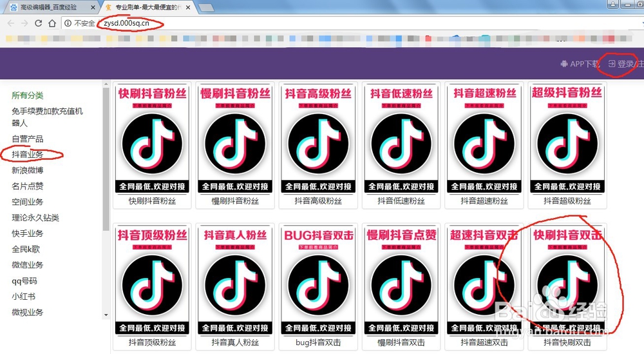Open the 慢刷抖音粉丝 product card

[235, 145]
